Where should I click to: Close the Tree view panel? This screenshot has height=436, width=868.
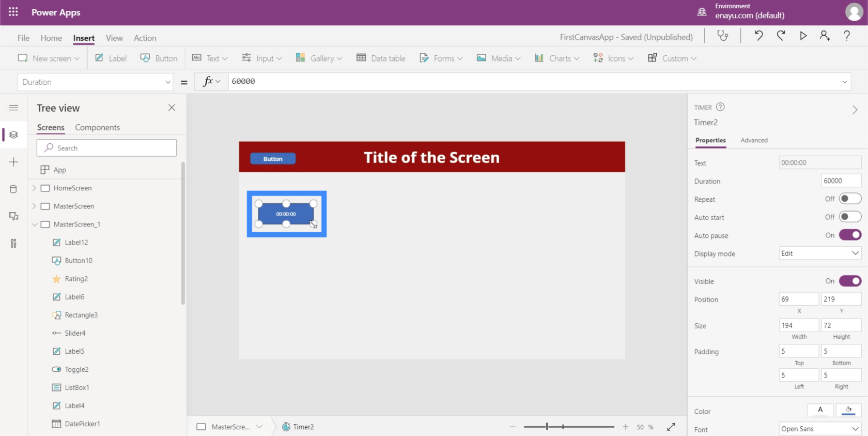pyautogui.click(x=172, y=108)
